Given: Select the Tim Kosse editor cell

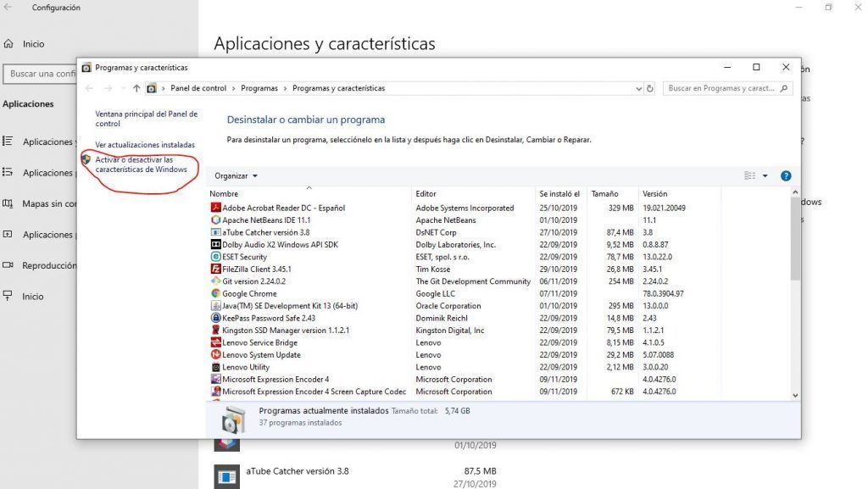Looking at the screenshot, I should coord(433,269).
